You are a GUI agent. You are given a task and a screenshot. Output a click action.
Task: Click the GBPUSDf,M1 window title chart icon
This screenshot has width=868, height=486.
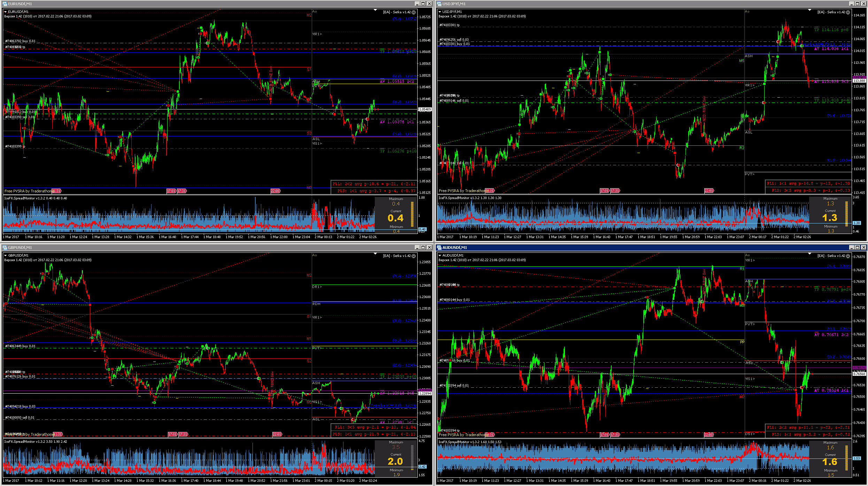pos(5,248)
